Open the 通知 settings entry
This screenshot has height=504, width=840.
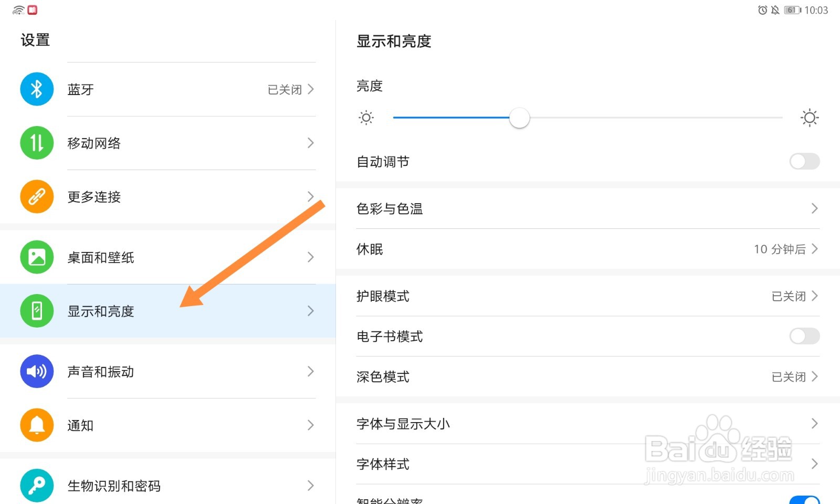(x=81, y=425)
